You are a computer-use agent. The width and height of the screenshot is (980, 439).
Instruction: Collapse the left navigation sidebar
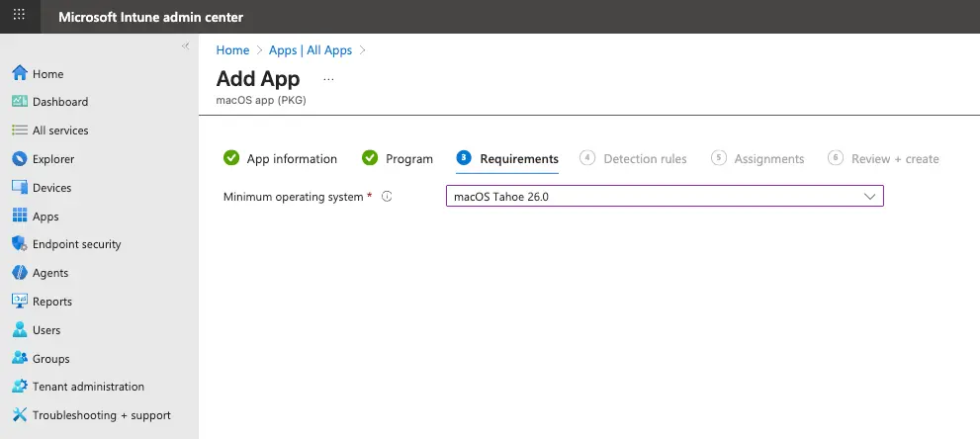[185, 46]
